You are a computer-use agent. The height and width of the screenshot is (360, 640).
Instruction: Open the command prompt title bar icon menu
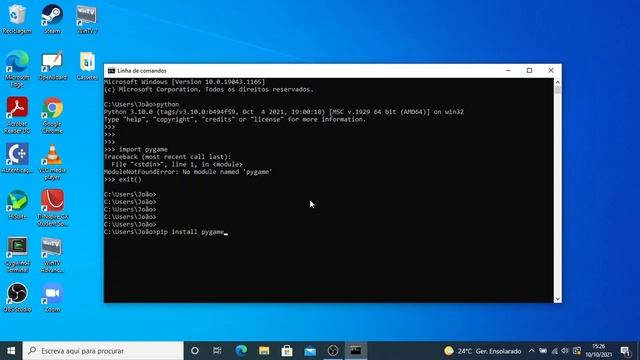(111, 71)
